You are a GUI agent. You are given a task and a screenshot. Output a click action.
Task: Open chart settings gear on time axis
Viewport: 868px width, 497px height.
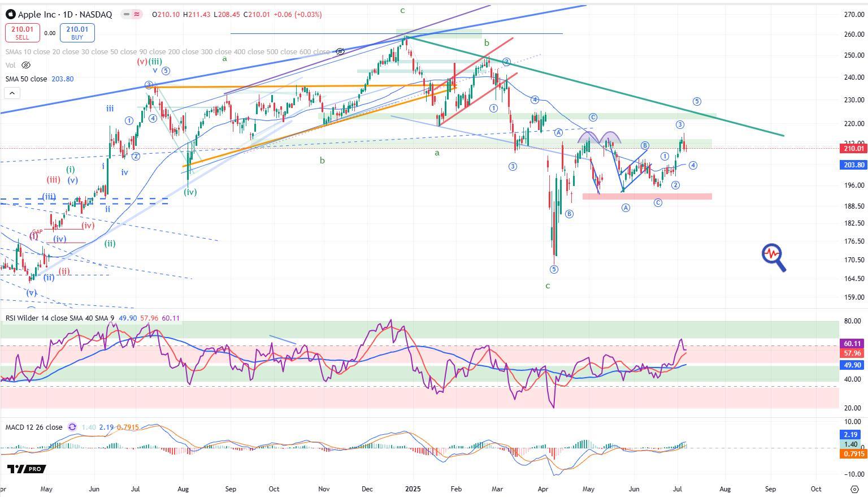point(855,489)
